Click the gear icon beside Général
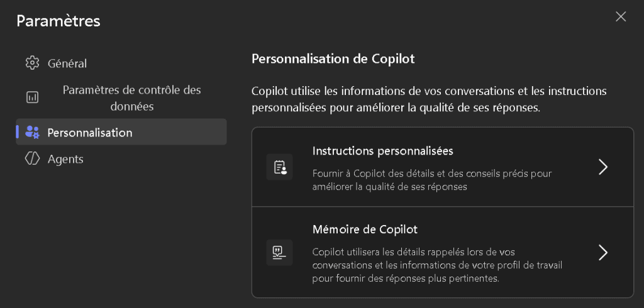The image size is (644, 308). point(32,63)
